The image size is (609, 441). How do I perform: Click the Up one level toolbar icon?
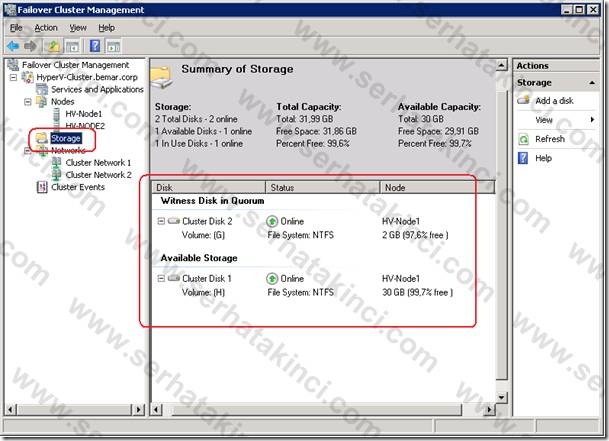coord(53,46)
